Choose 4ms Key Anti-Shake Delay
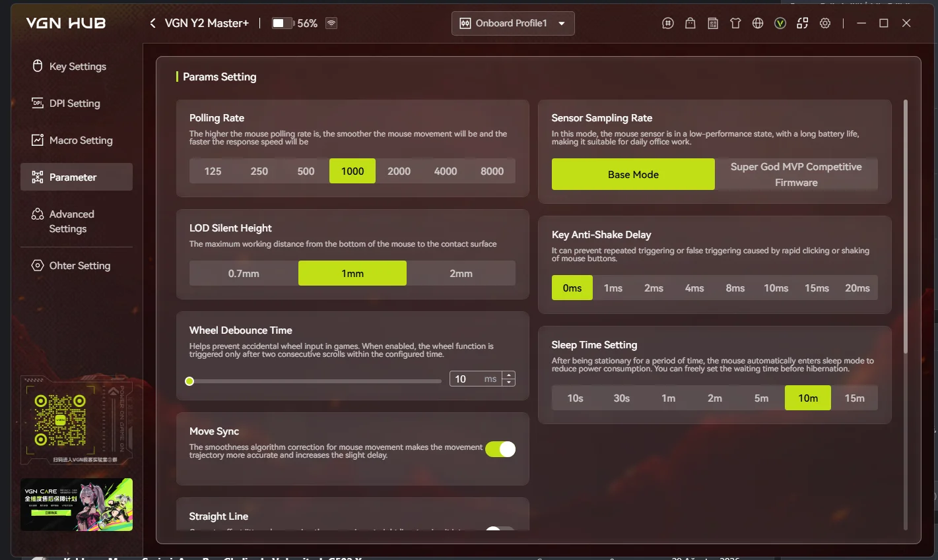 [694, 288]
